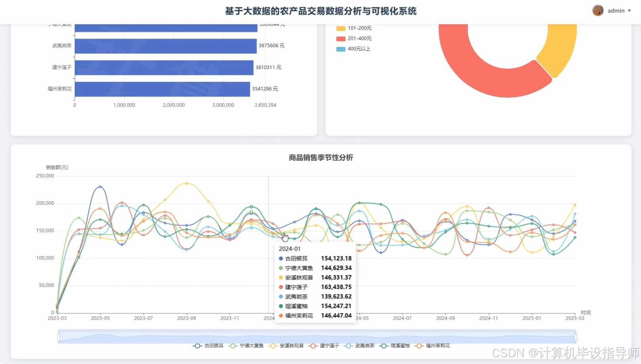Screen dimensions: 641x364
Task: Click the 3541296 元 bar value label
Action: (x=265, y=89)
